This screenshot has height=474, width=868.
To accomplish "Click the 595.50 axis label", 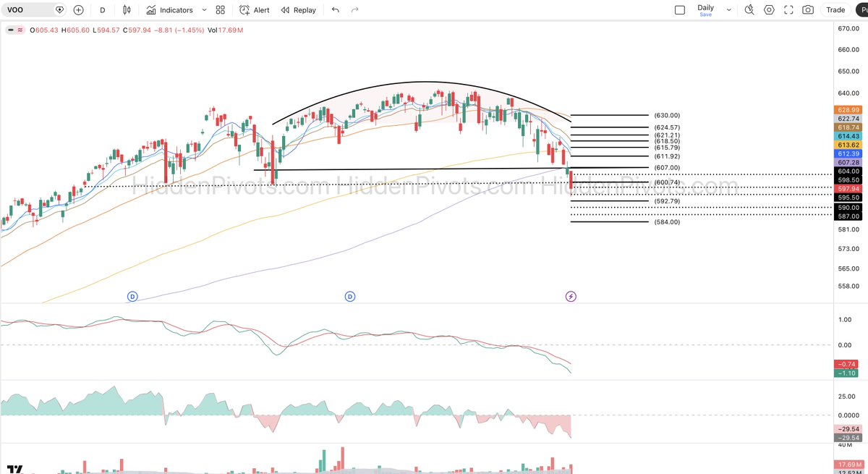I will click(x=848, y=197).
